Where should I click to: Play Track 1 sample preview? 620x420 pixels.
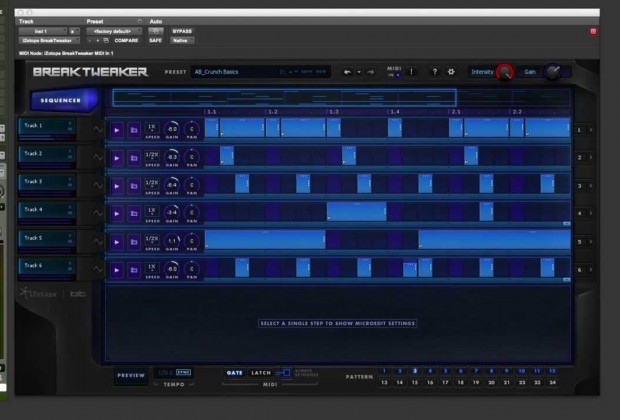pyautogui.click(x=117, y=130)
